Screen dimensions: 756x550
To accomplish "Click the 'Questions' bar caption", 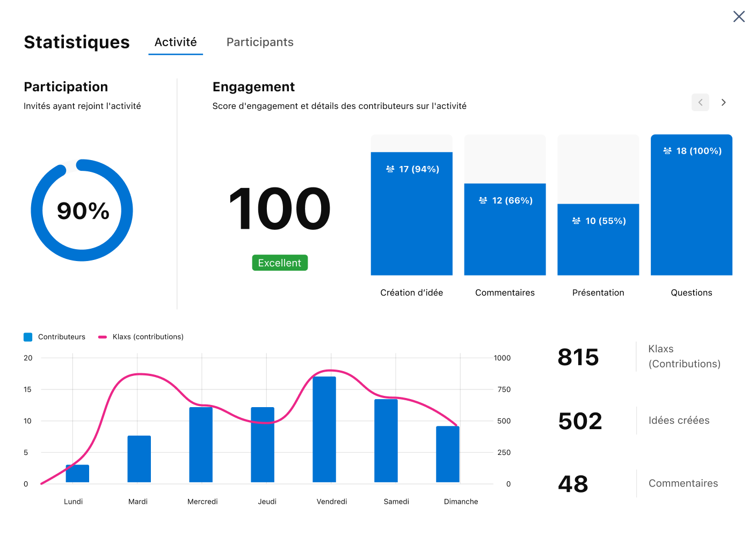I will [692, 293].
